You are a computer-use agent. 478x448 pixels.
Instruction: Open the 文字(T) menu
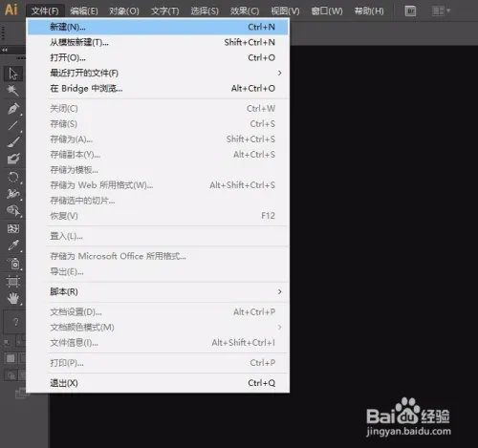[x=165, y=11]
